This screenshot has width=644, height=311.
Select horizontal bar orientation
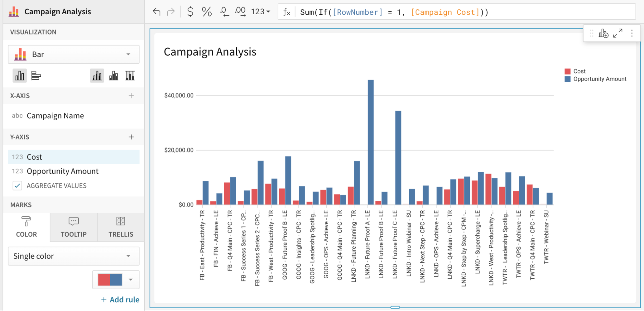click(36, 75)
